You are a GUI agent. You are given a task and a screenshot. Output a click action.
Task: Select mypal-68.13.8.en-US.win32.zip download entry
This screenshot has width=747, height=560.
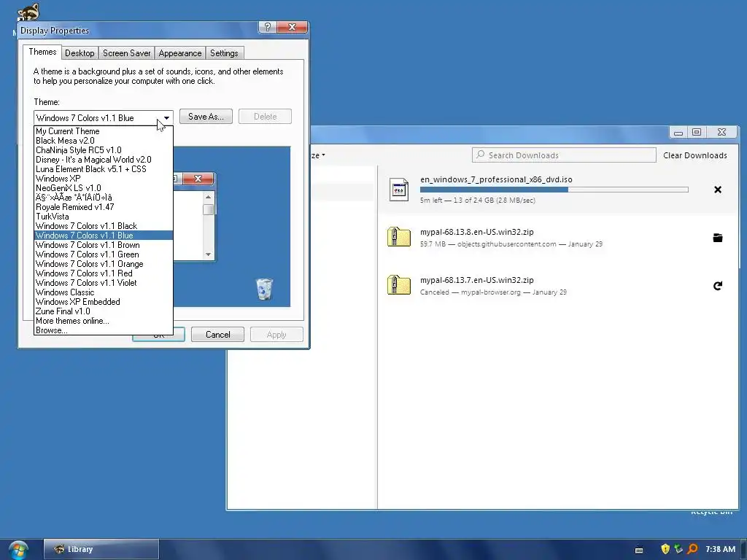[558, 238]
